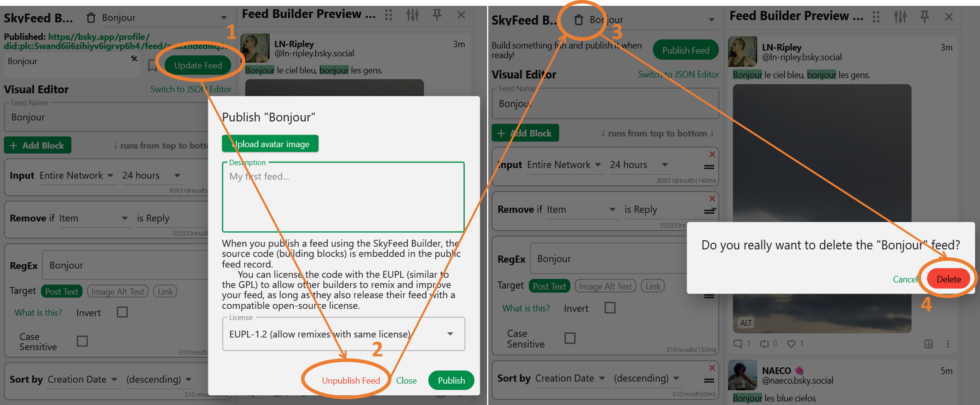
Task: Cancel the delete confirmation dialog
Action: (x=905, y=279)
